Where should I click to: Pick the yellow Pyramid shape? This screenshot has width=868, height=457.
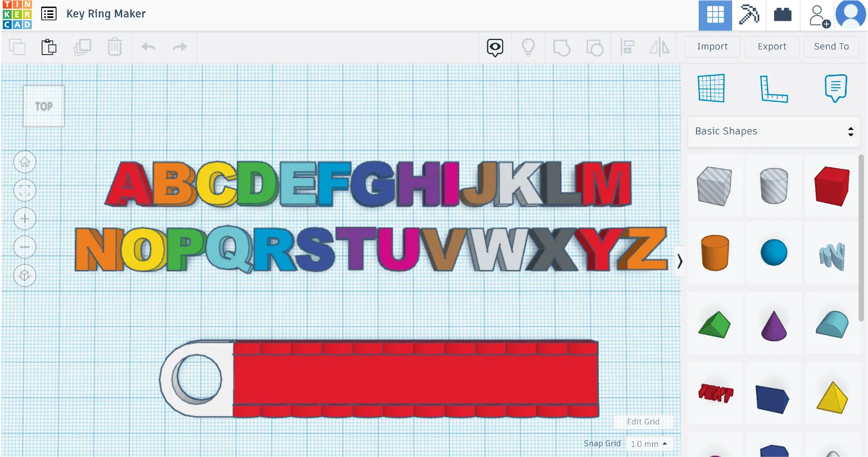point(832,397)
